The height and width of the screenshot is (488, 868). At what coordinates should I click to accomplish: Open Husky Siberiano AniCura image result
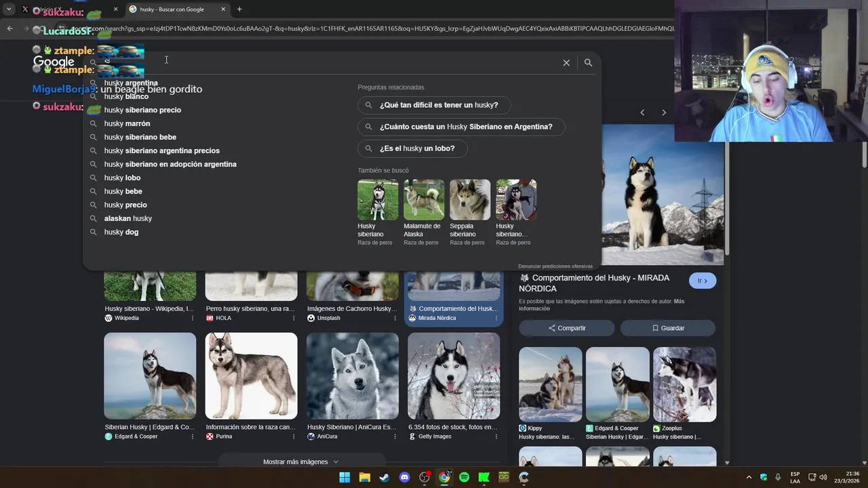tap(352, 376)
